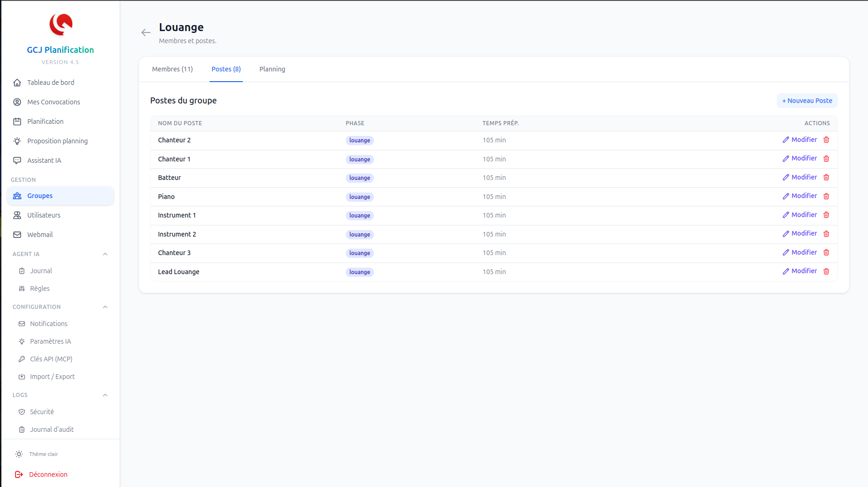Click the louange phase badge for Instrument 1
Image resolution: width=868 pixels, height=487 pixels.
pyautogui.click(x=360, y=216)
